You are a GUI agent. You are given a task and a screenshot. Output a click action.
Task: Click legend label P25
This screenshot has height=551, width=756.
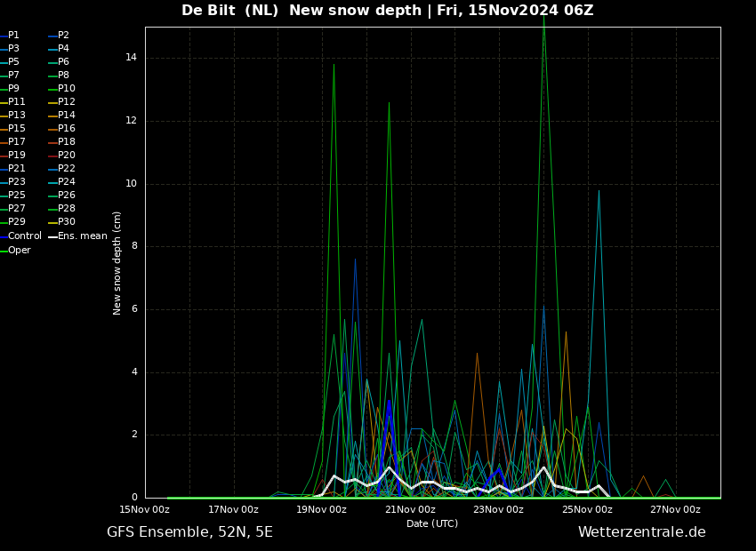tap(16, 195)
